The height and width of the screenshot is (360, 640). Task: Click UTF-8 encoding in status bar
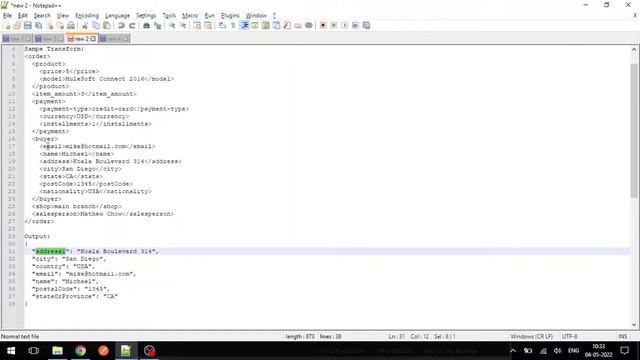[569, 336]
